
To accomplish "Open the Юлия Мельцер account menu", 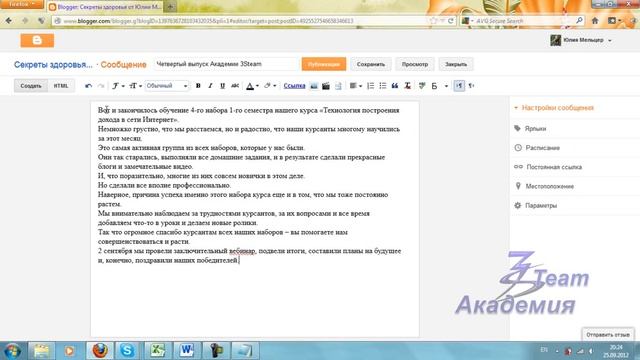I will [581, 40].
